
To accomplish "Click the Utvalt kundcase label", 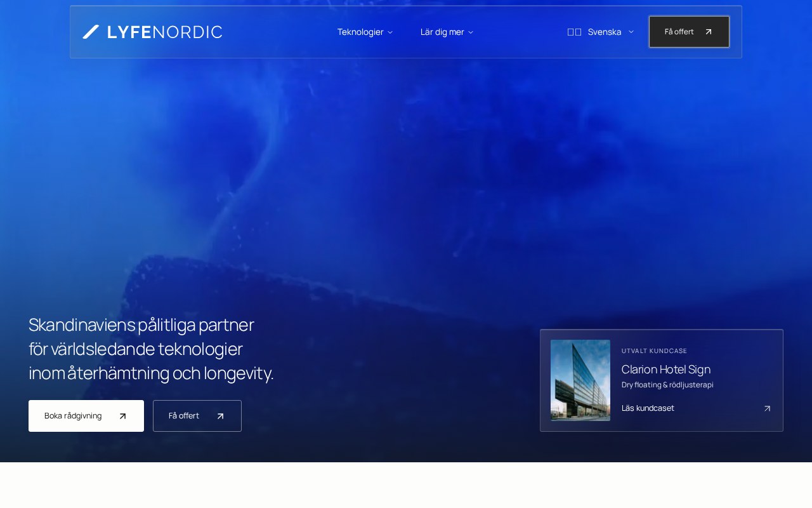I will tap(654, 351).
